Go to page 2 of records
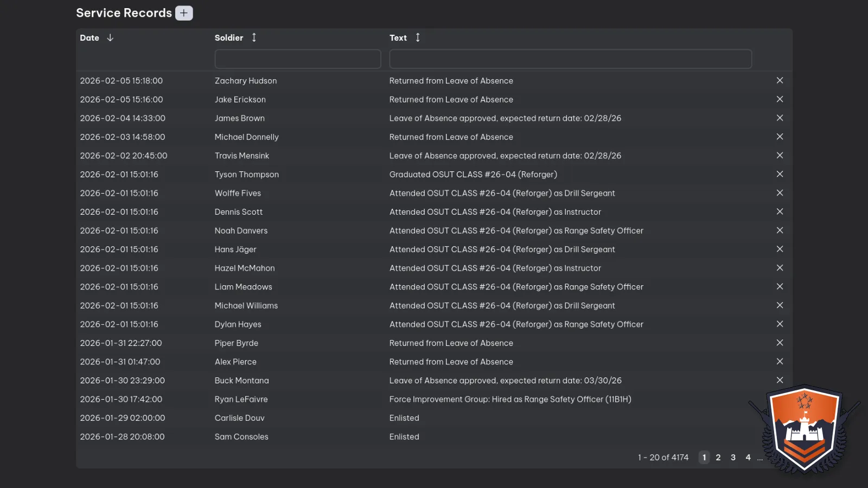This screenshot has width=868, height=488. pos(718,458)
